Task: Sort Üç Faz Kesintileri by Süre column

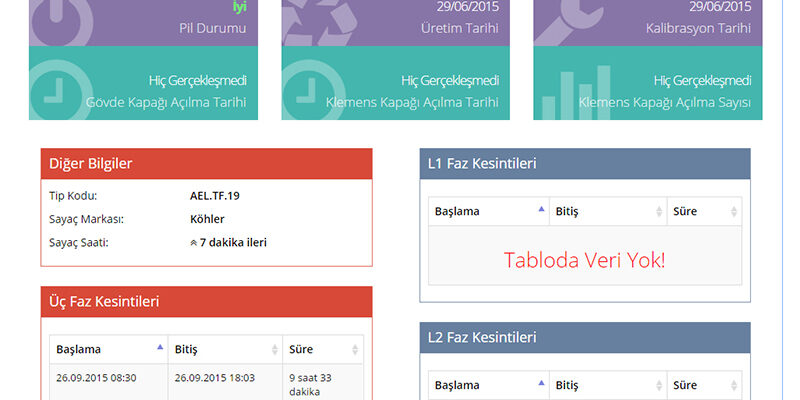Action: [x=322, y=349]
